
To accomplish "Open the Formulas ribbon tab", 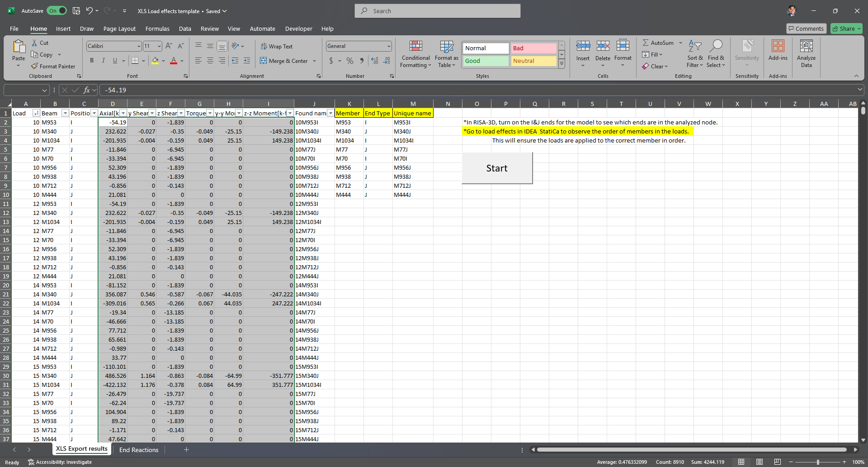I will 157,29.
